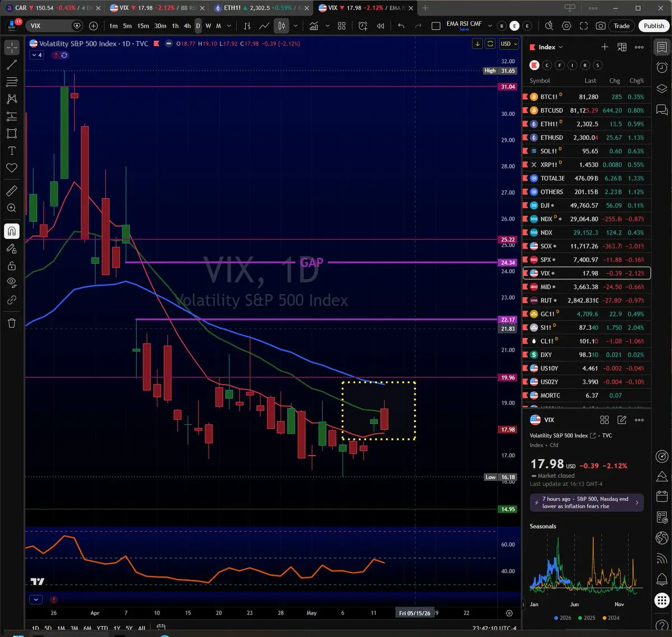Viewport: 672px width, 637px height.
Task: Open the object tree layers icon
Action: click(x=661, y=88)
